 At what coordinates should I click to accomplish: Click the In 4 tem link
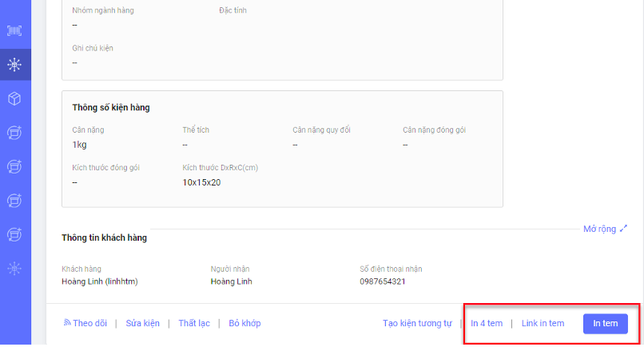tap(487, 323)
